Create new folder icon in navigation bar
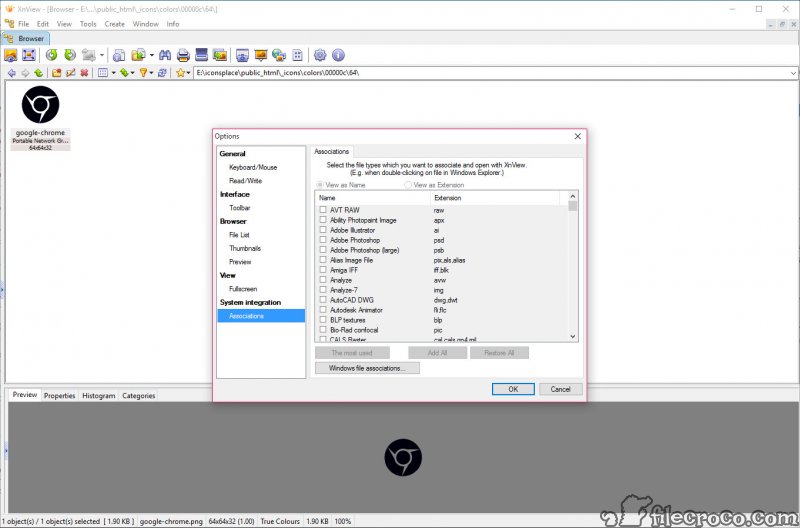800x528 pixels. pos(57,73)
